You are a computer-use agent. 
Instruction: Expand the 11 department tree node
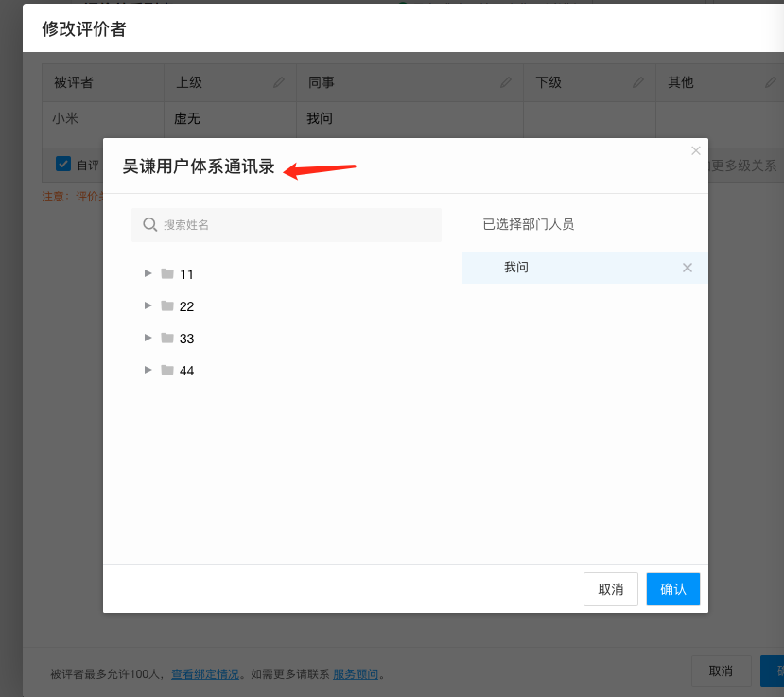[x=148, y=273]
